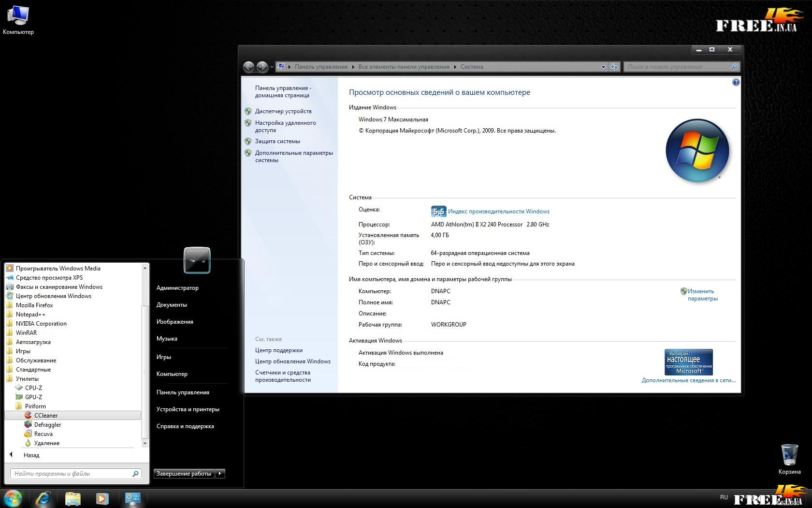Open Устройства и принтеры from Start menu
This screenshot has width=812, height=508.
[188, 409]
